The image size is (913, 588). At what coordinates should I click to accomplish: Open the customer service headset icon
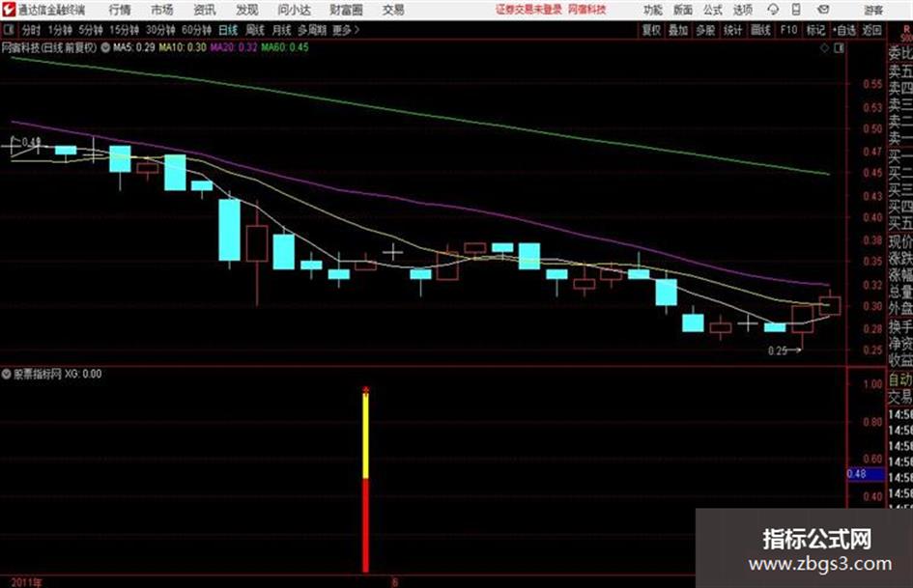point(773,10)
